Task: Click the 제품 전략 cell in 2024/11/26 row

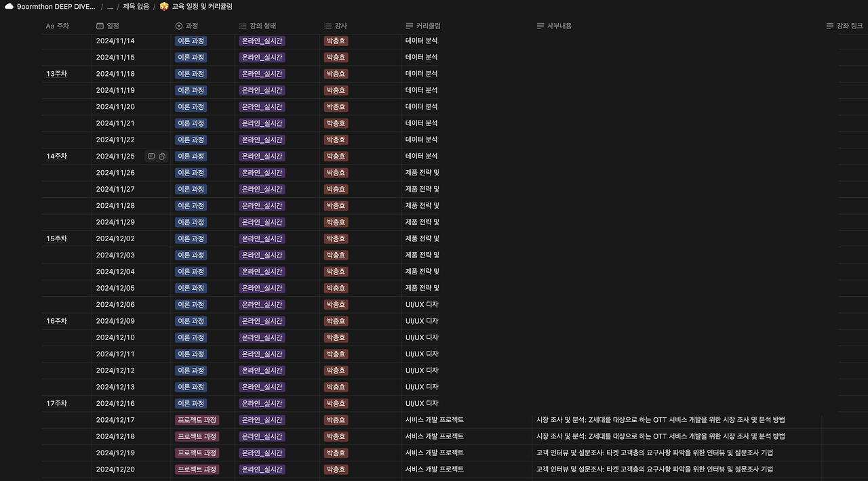Action: tap(422, 173)
